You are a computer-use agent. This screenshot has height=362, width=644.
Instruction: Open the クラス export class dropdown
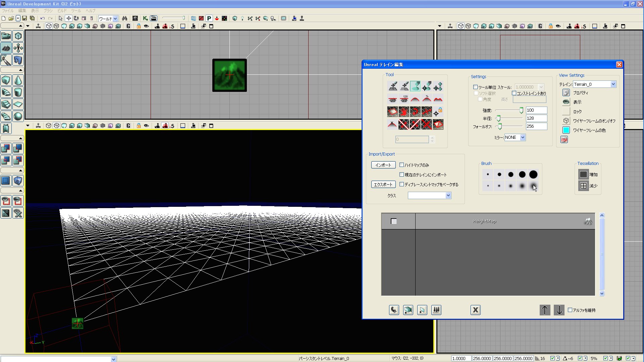tap(448, 195)
